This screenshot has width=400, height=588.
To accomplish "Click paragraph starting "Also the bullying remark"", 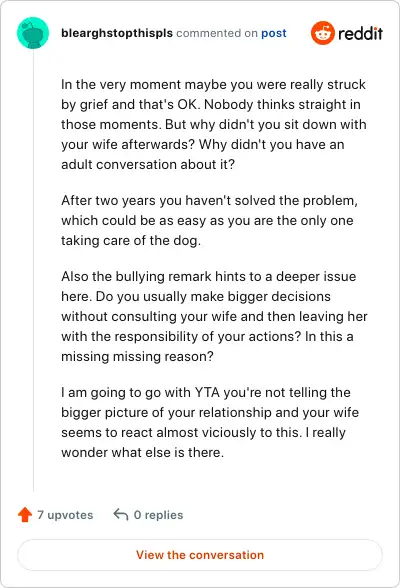I will click(214, 316).
